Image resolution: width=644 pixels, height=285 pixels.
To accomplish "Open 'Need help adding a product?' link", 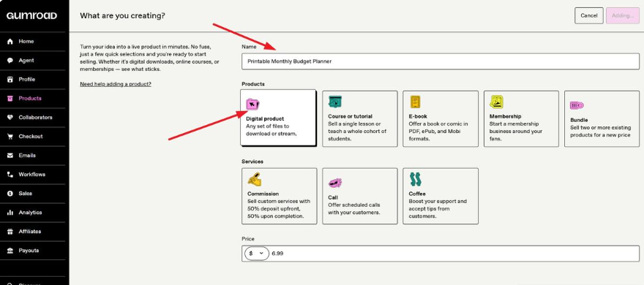I will [x=116, y=84].
